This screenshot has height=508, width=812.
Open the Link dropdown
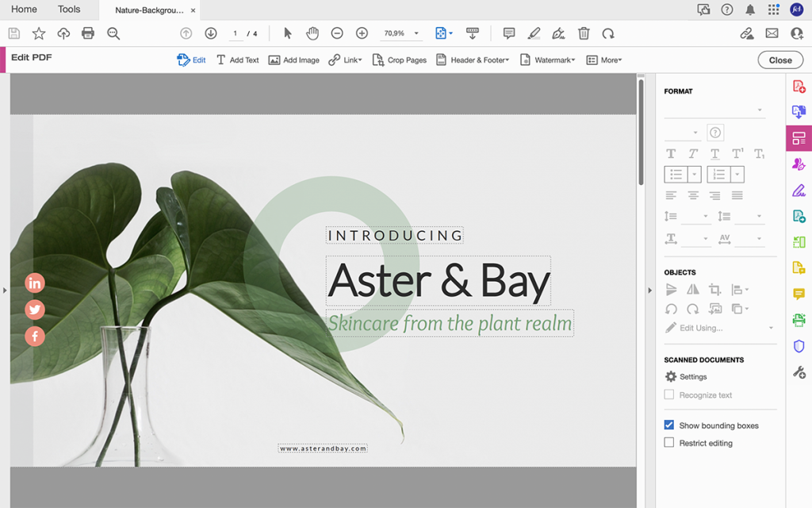pos(345,60)
